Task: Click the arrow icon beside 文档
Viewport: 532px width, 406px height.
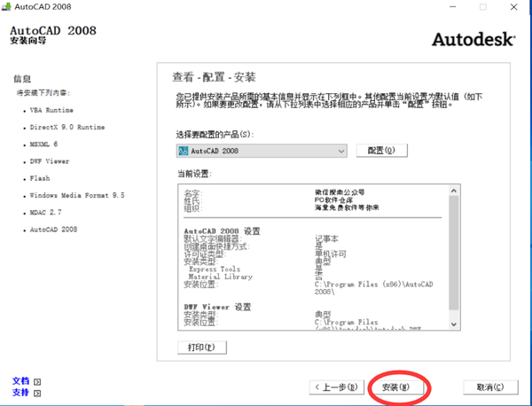Action: (37, 382)
